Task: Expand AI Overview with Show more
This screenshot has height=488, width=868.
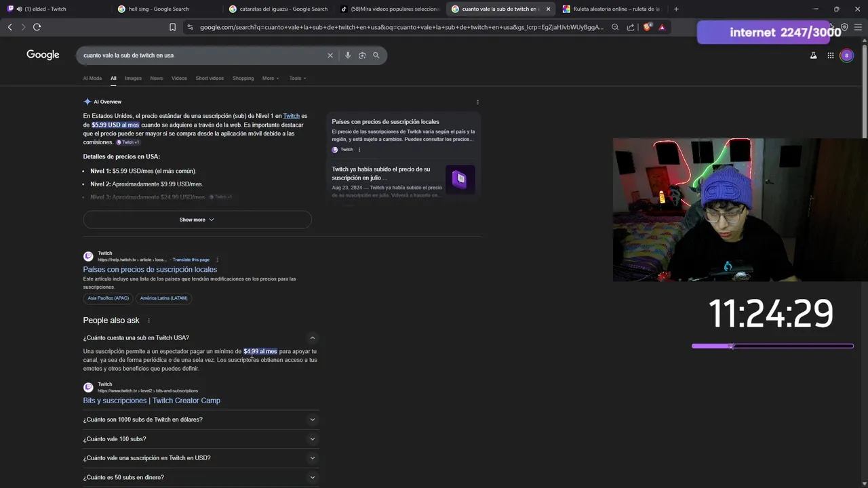Action: point(197,220)
